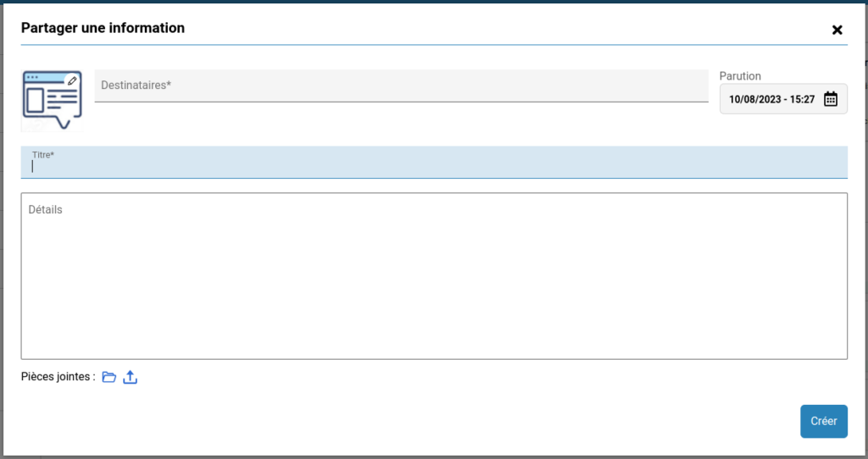This screenshot has width=868, height=459.
Task: Click the pencil edit icon on the illustration
Action: 73,80
